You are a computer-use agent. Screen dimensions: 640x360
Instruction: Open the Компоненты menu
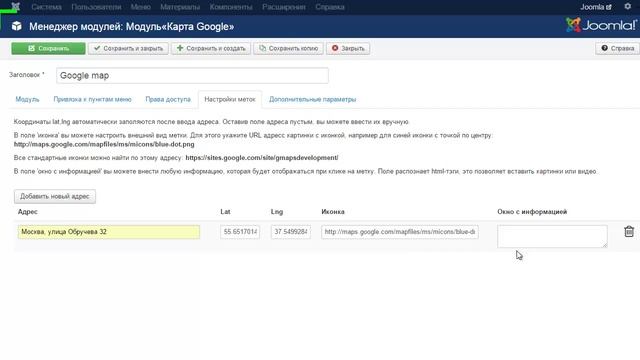click(231, 7)
